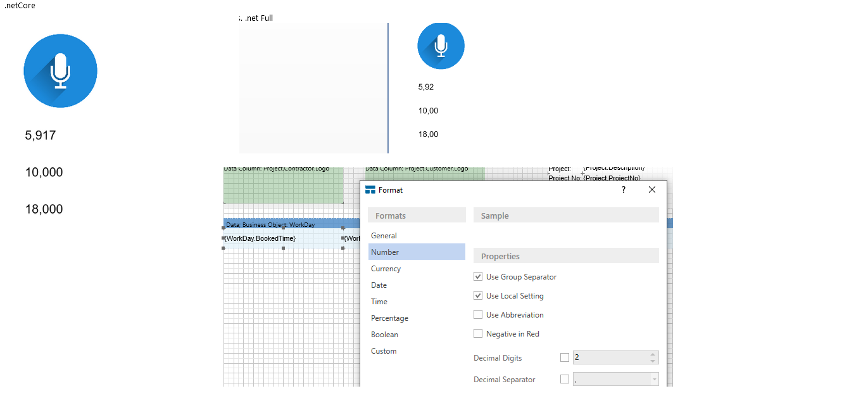Turn on Negative in Red
Image resolution: width=868 pixels, height=405 pixels.
[x=478, y=334]
